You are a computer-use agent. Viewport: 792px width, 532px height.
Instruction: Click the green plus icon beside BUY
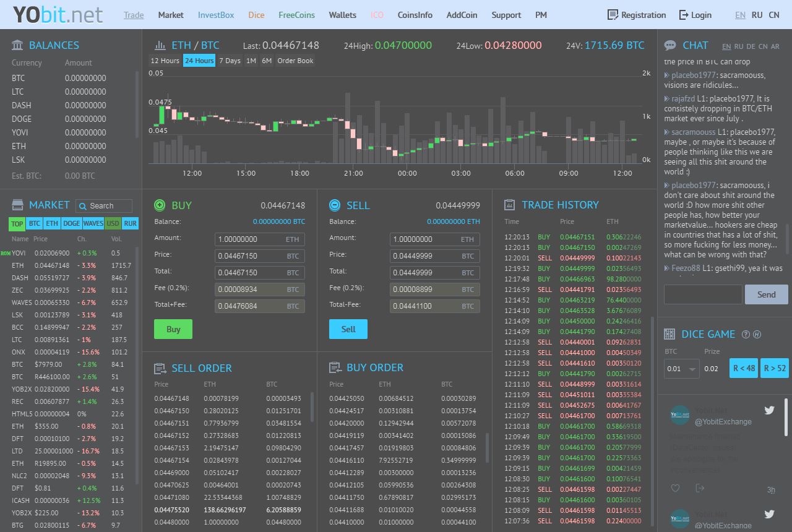[x=160, y=205]
